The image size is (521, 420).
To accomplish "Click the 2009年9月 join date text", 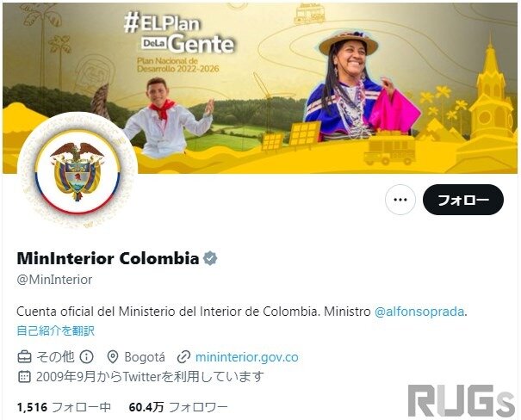I will click(x=65, y=376).
